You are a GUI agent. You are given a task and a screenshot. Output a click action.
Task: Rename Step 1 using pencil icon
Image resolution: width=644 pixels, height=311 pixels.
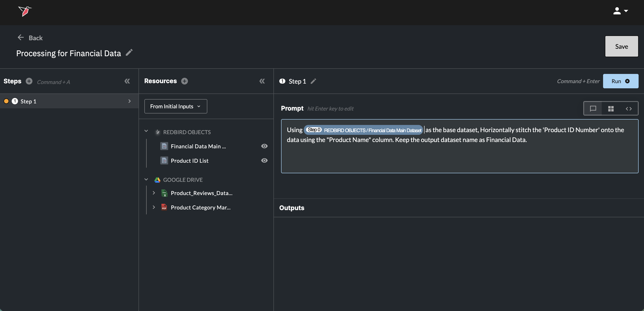tap(313, 81)
